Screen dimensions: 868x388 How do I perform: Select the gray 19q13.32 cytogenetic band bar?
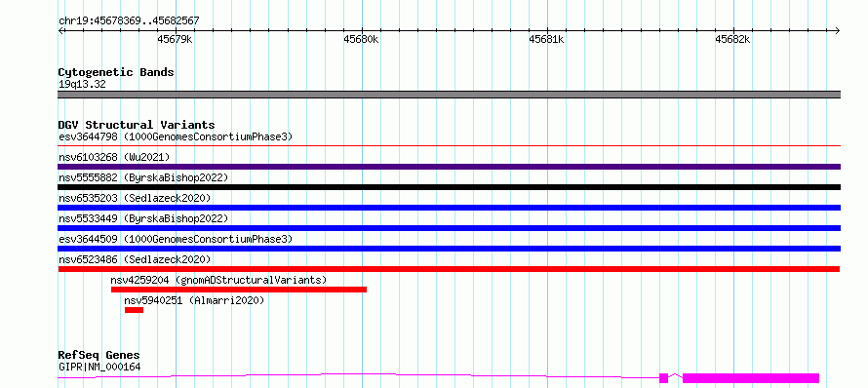coord(449,95)
